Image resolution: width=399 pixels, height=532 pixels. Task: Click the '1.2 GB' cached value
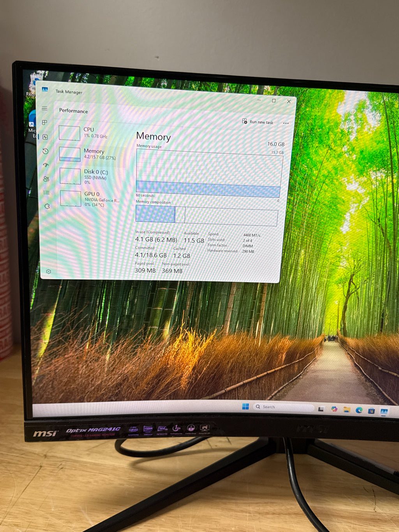point(182,256)
